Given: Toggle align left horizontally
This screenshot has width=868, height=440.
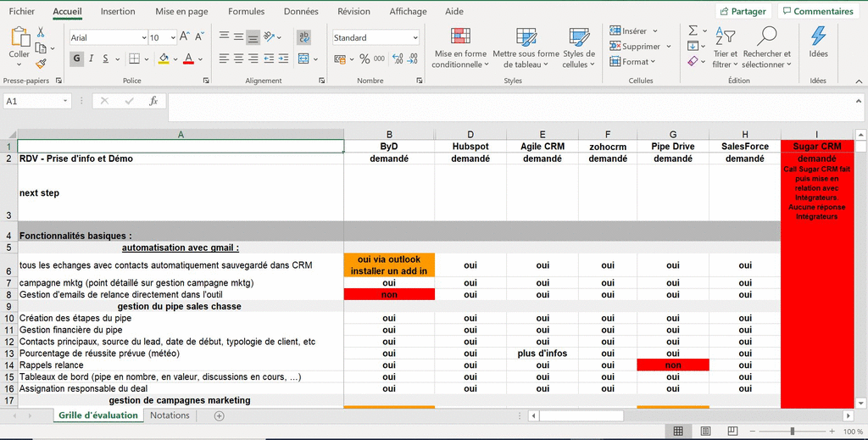Looking at the screenshot, I should pyautogui.click(x=224, y=58).
